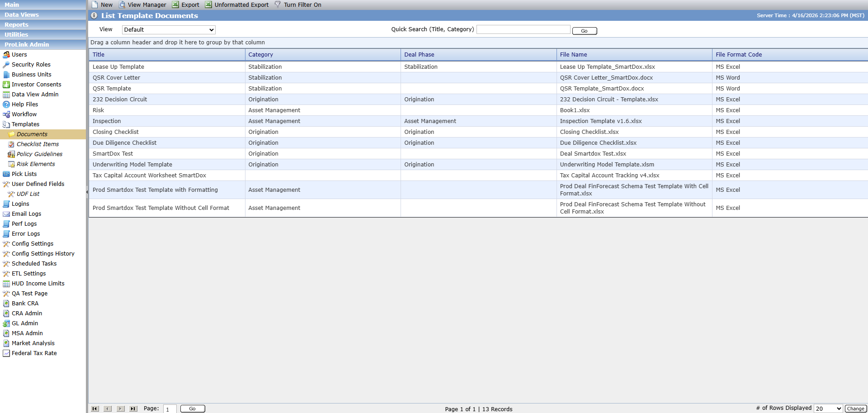Open the UDF List link
The width and height of the screenshot is (868, 413).
tap(28, 194)
